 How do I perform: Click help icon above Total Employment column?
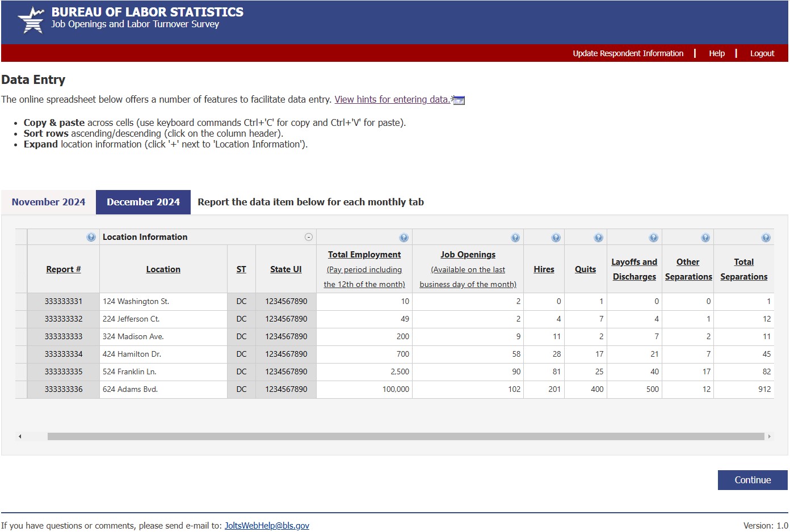pyautogui.click(x=404, y=238)
